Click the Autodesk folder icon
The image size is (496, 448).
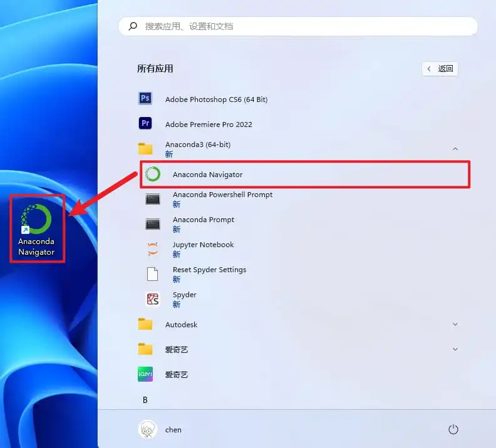(x=145, y=324)
